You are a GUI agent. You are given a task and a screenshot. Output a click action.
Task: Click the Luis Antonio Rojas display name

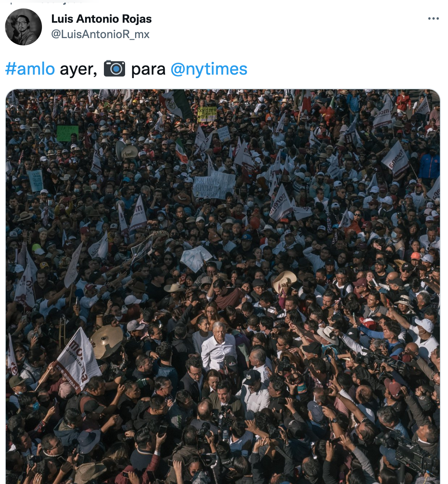[x=102, y=19]
